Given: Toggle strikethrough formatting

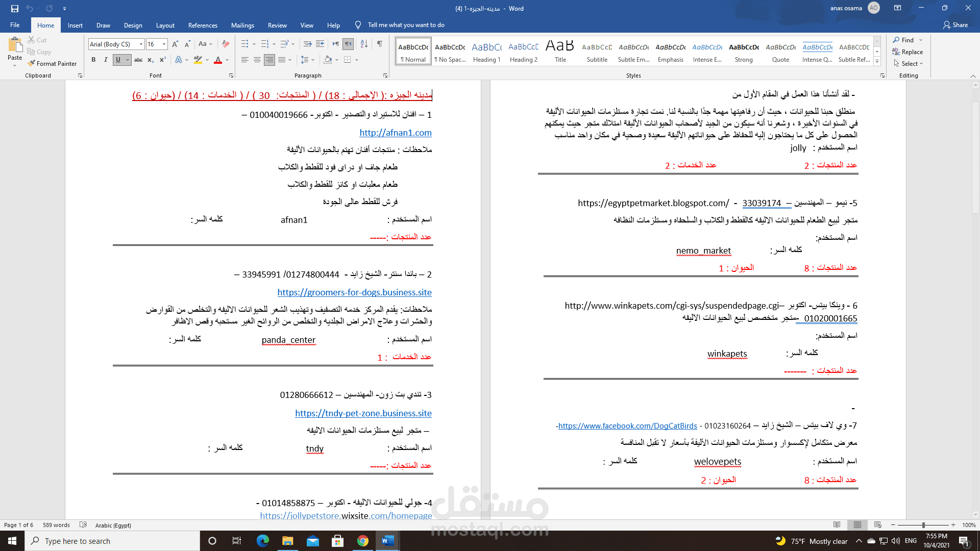Looking at the screenshot, I should (x=138, y=60).
